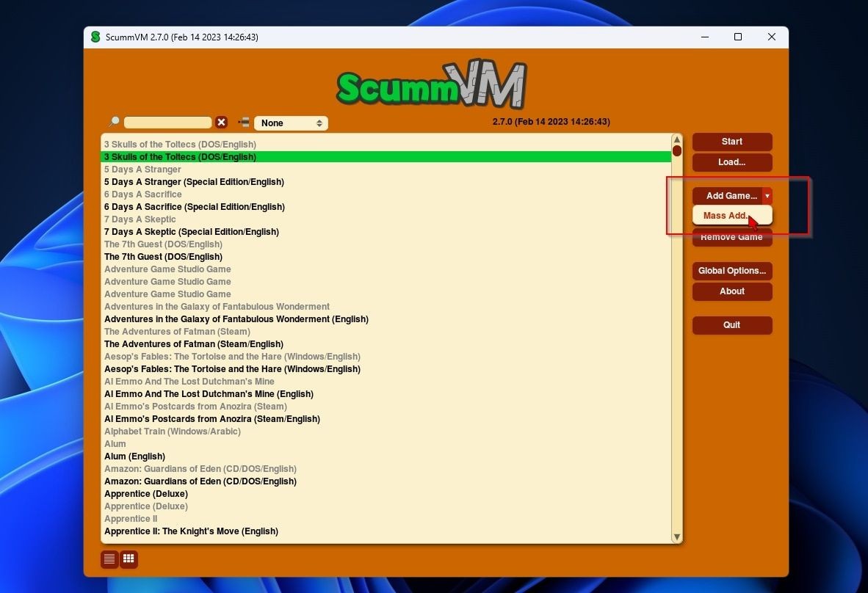Click the Add Game... button
868x593 pixels.
point(728,196)
